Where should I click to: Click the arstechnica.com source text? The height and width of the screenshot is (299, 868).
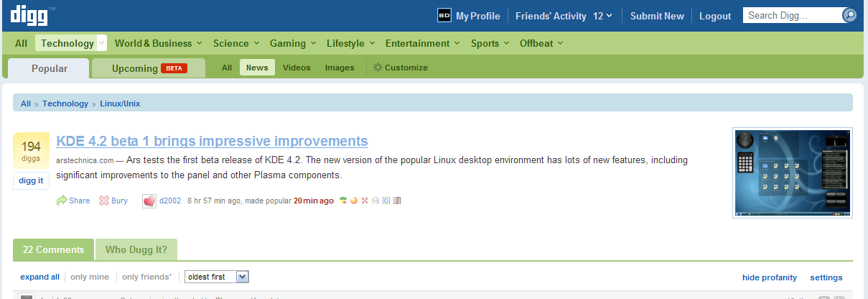click(85, 160)
